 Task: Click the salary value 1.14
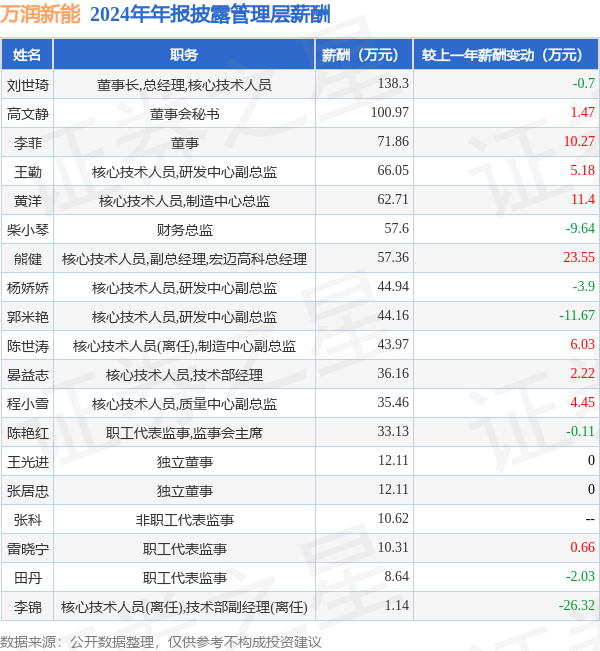396,605
